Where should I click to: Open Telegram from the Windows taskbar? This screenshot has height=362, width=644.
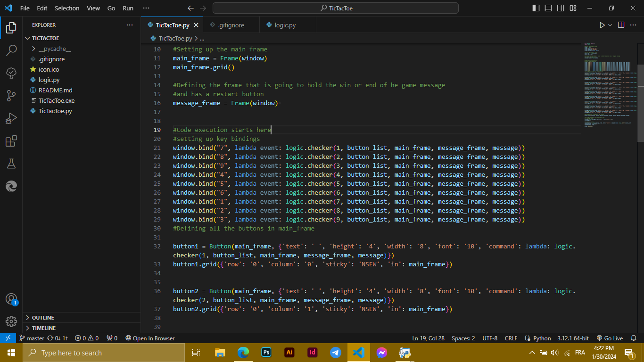(x=336, y=353)
